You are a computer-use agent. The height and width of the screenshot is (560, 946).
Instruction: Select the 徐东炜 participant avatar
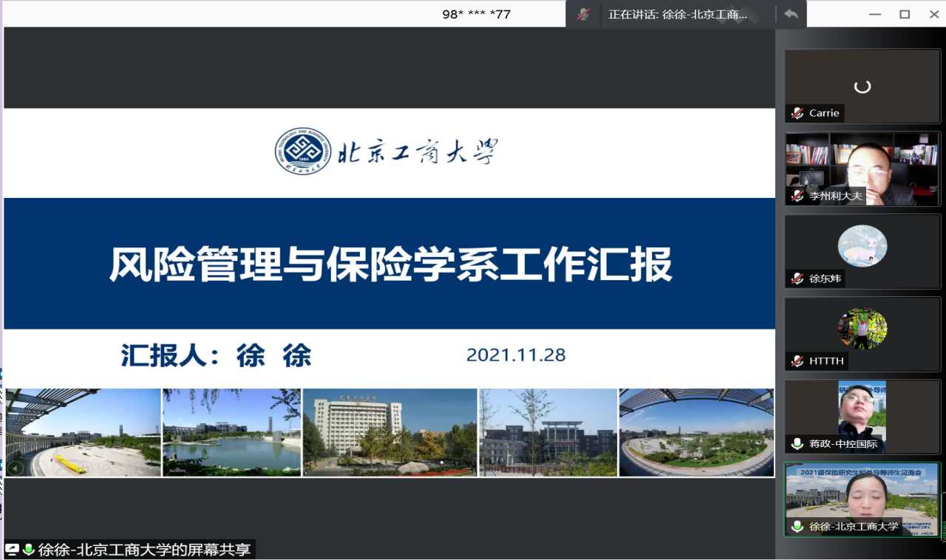tap(862, 246)
